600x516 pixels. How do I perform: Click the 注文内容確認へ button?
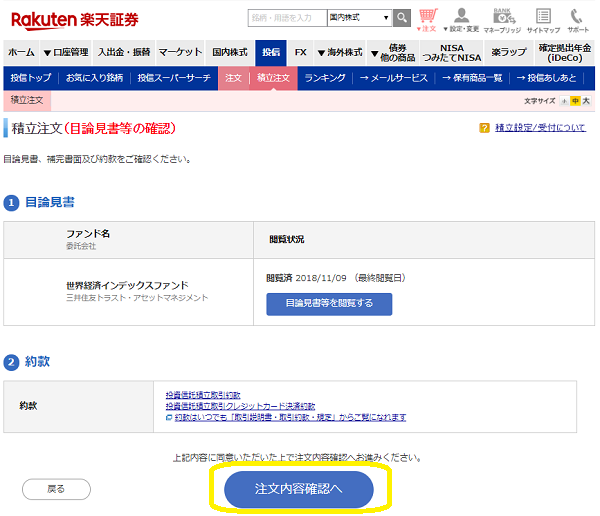pos(298,489)
